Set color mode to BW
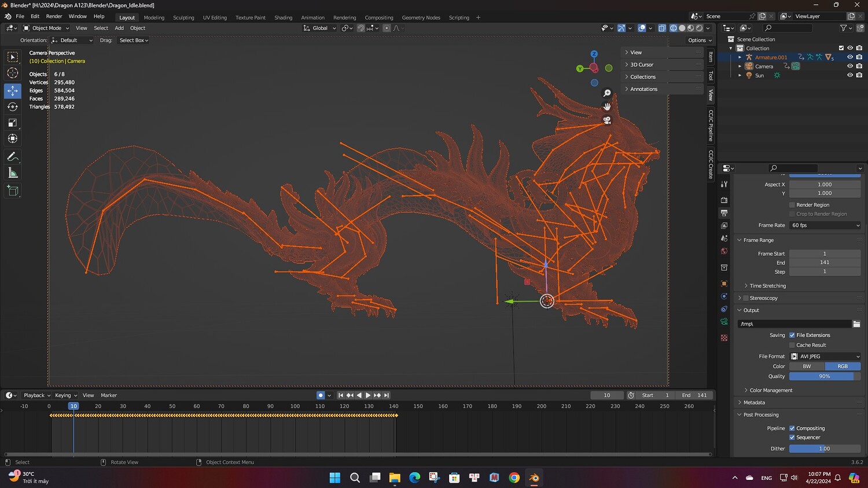 (x=807, y=366)
